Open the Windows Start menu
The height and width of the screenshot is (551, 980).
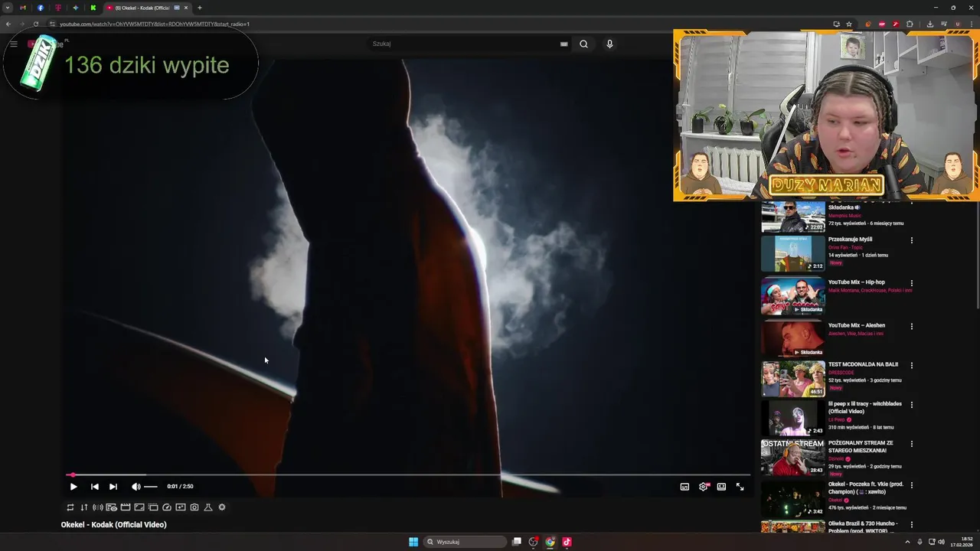tap(413, 542)
